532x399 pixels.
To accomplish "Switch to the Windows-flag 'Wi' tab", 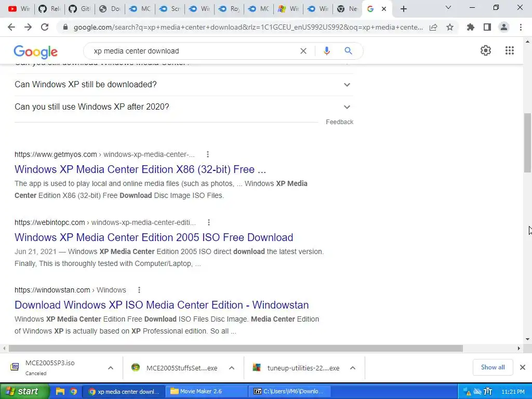I will pyautogui.click(x=289, y=9).
